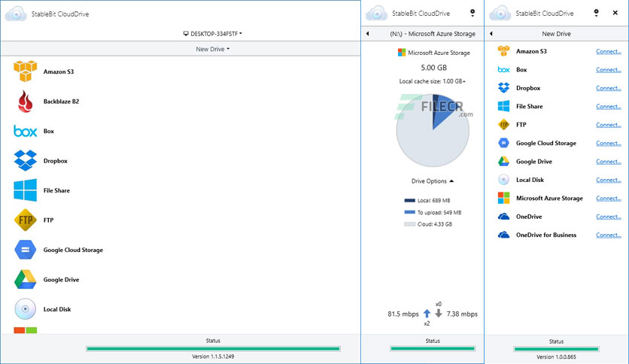Open the DESKTOP-334FSTF computer dropdown

(x=213, y=34)
